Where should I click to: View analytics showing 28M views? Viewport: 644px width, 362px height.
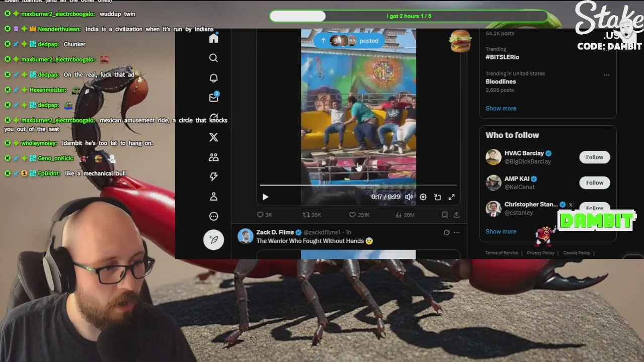[405, 215]
